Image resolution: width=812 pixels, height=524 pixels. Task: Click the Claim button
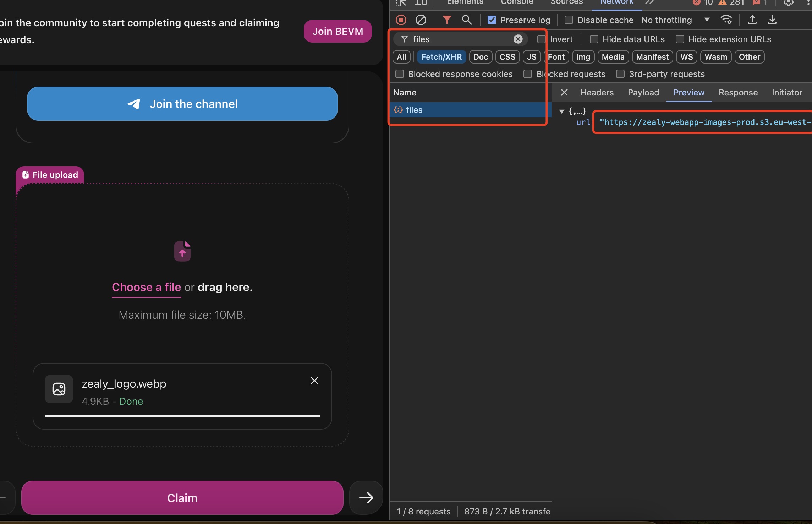[x=182, y=498]
